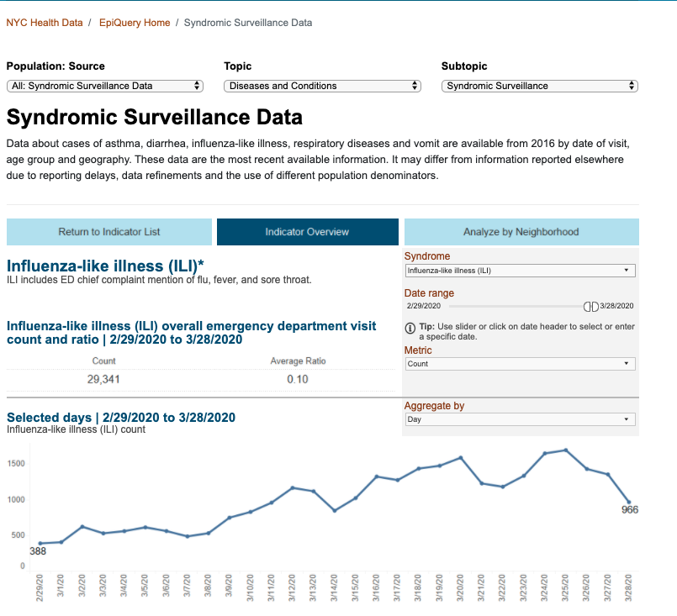The width and height of the screenshot is (677, 616).
Task: Click the Tip information icon
Action: pyautogui.click(x=410, y=329)
